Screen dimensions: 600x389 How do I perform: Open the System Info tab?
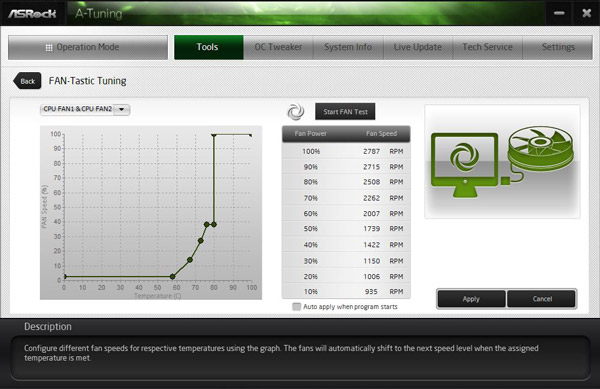pyautogui.click(x=348, y=47)
